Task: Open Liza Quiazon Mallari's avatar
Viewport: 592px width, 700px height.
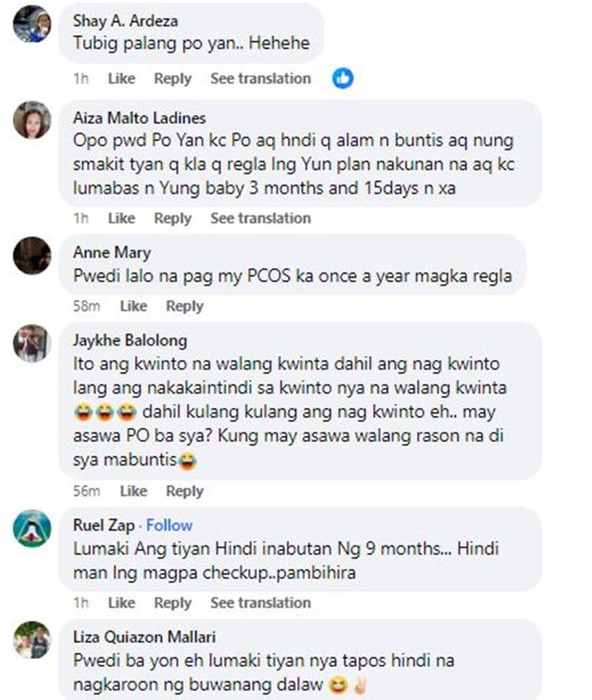Action: tap(32, 640)
